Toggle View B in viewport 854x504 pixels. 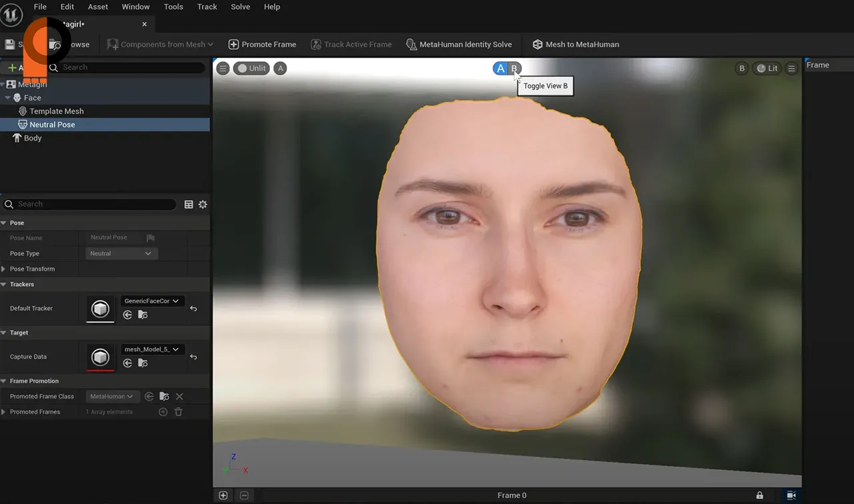click(514, 69)
